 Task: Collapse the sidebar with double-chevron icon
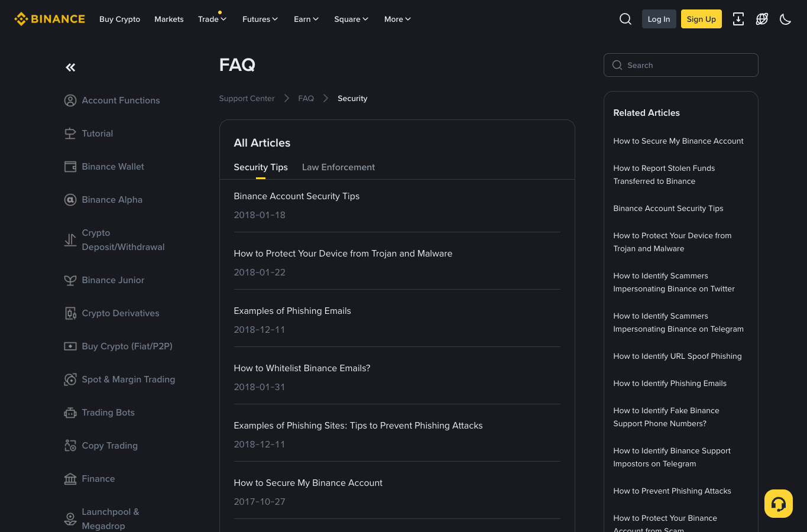70,67
